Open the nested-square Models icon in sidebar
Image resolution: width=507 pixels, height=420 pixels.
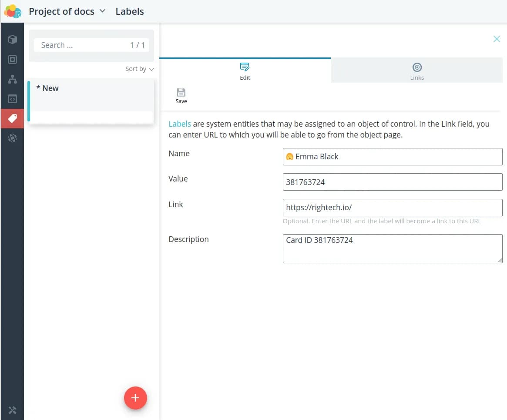(x=13, y=60)
